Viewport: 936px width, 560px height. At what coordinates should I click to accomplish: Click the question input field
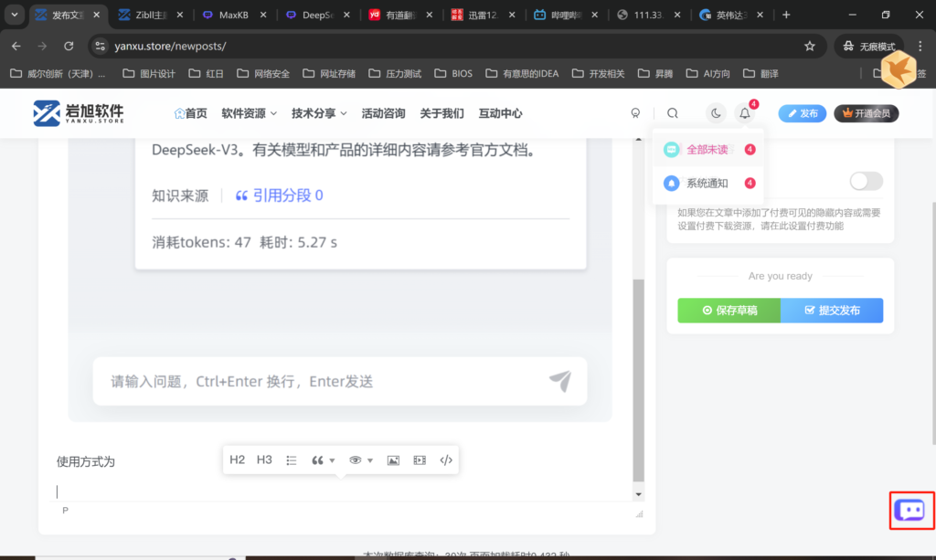click(320, 381)
